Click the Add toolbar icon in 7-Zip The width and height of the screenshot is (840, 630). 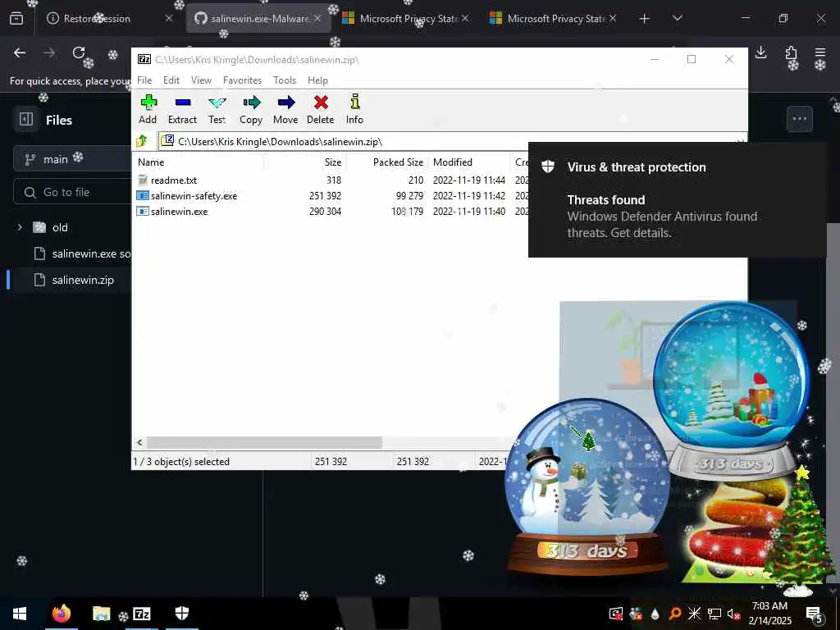pyautogui.click(x=148, y=109)
